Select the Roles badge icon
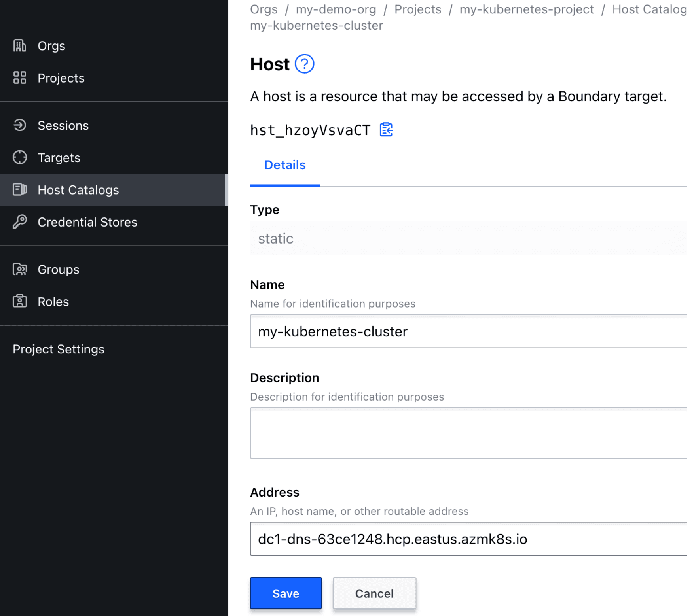694x616 pixels. click(19, 302)
